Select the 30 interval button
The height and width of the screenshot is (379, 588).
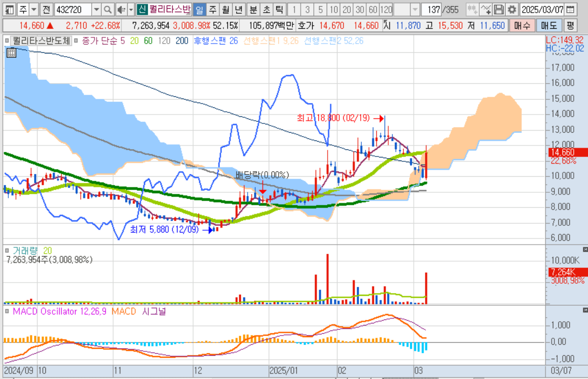[360, 9]
